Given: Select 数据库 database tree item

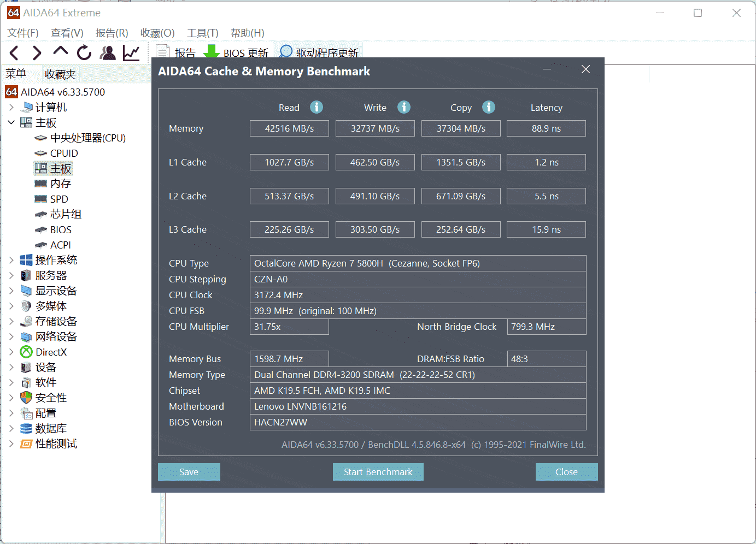Looking at the screenshot, I should click(x=44, y=428).
